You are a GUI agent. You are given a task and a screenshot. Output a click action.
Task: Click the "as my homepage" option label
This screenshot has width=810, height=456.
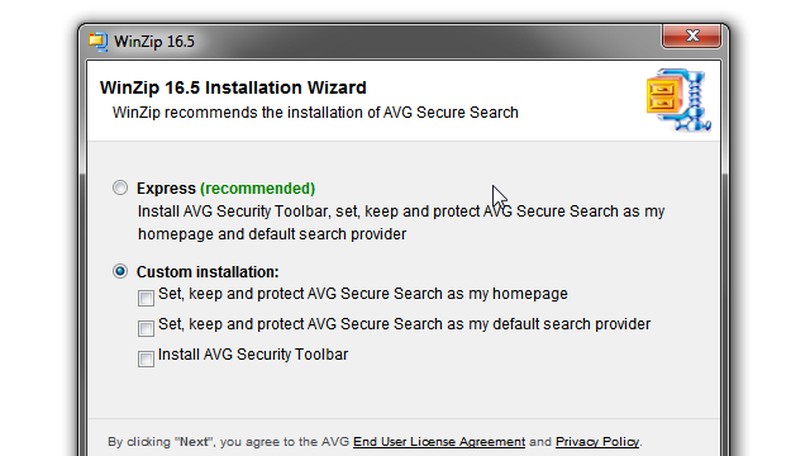pos(363,294)
